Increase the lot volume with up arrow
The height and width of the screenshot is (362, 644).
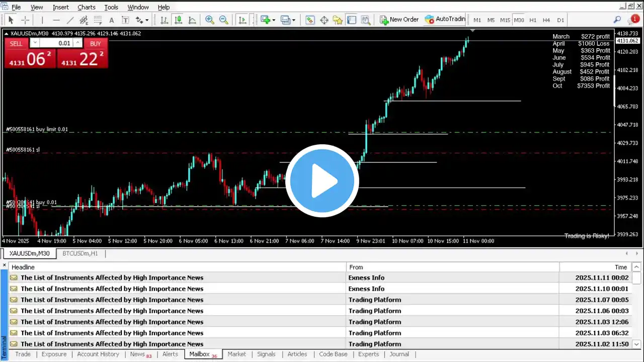pyautogui.click(x=77, y=43)
